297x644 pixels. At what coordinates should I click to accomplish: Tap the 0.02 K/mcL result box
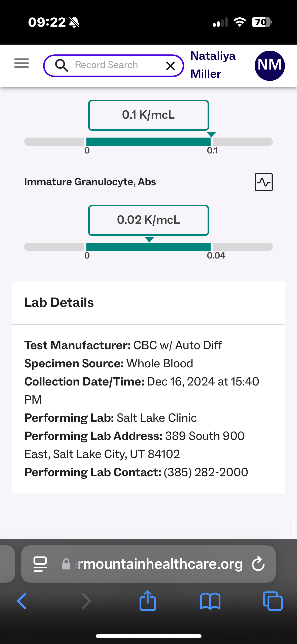click(x=148, y=220)
